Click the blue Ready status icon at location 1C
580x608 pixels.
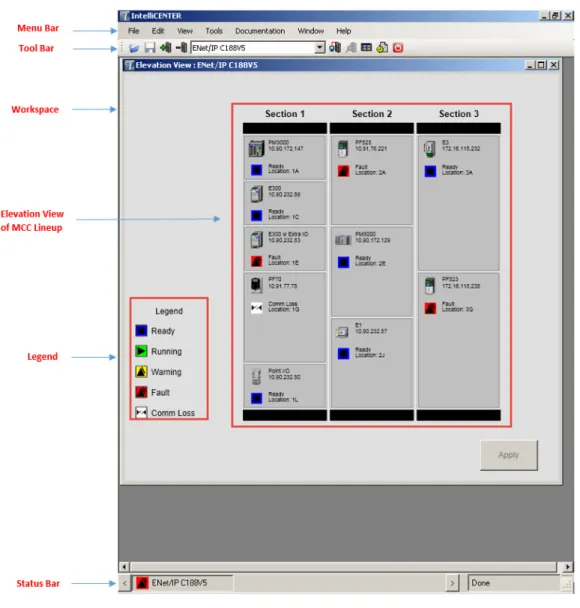pyautogui.click(x=256, y=216)
